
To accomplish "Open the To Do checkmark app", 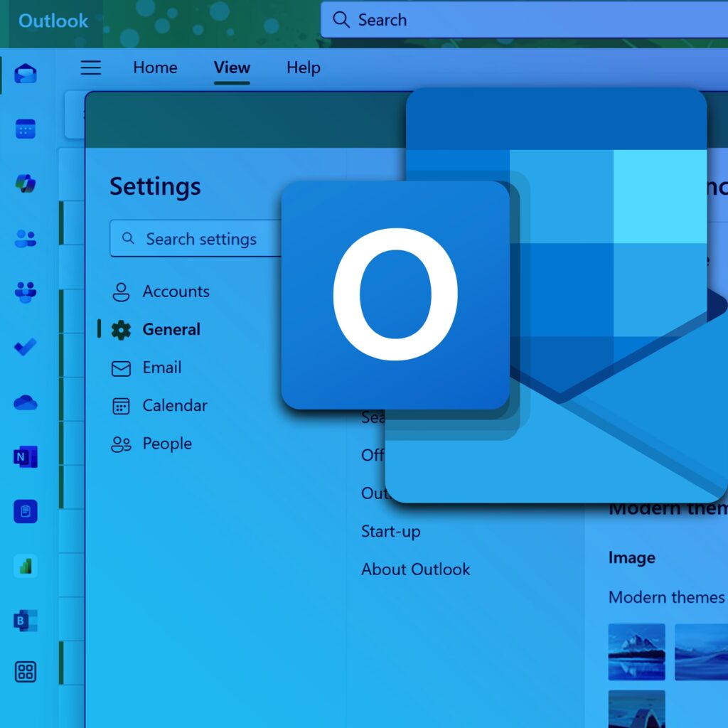I will click(26, 347).
